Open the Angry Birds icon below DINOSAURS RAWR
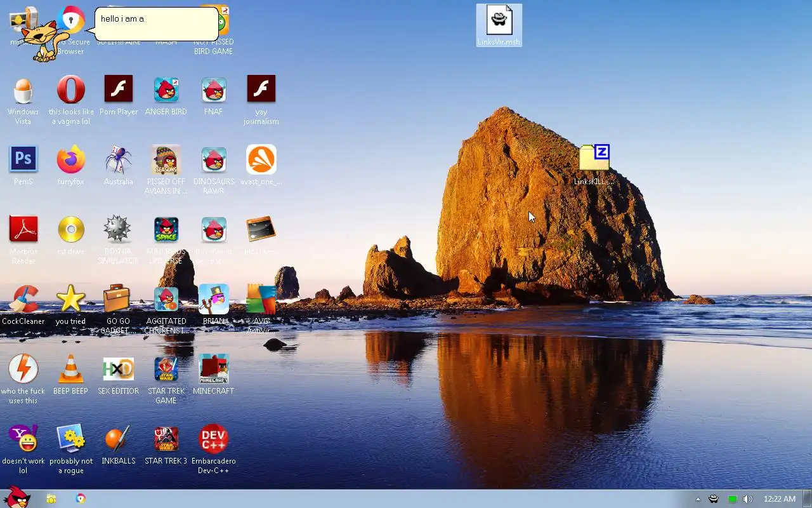Viewport: 812px width, 508px height. click(214, 229)
